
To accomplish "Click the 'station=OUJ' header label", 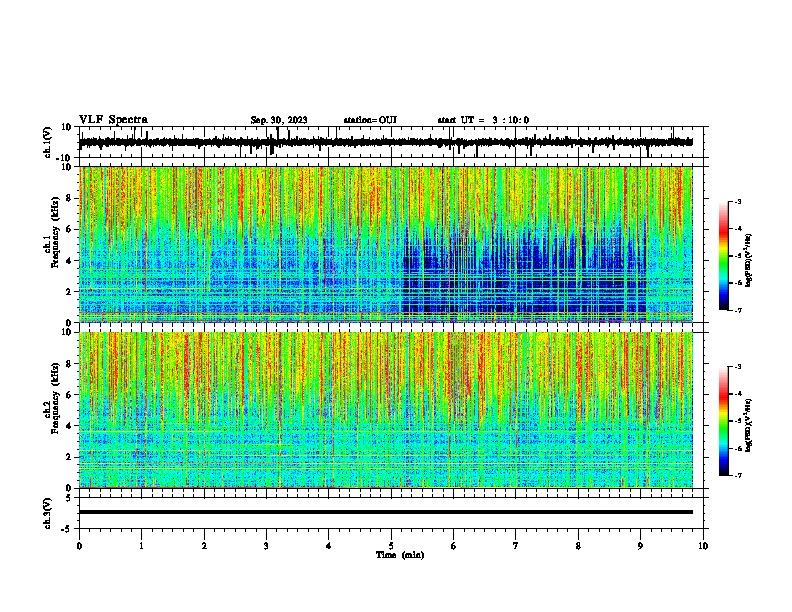I will click(370, 120).
